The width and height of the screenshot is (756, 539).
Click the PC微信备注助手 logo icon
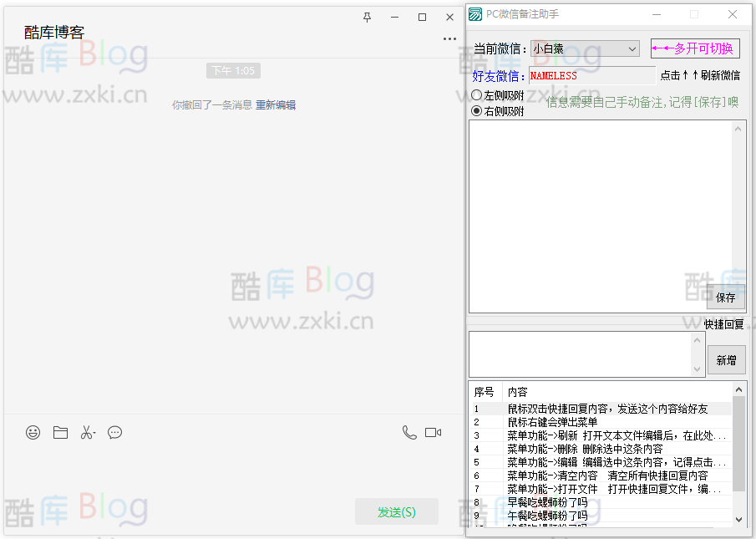[474, 13]
